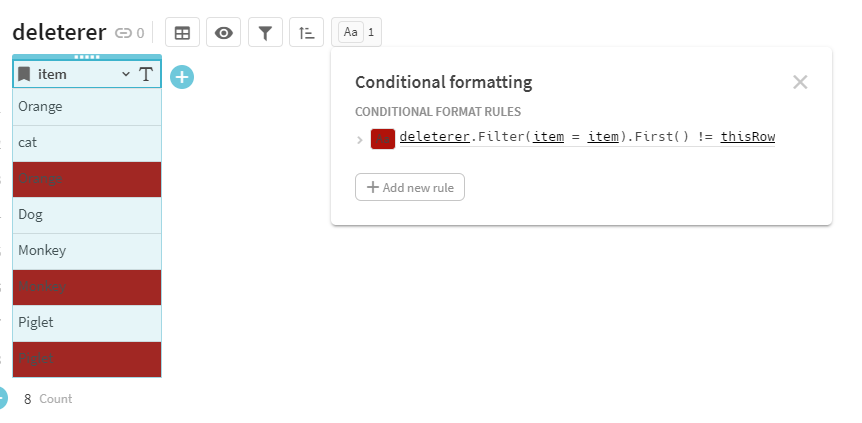
Task: Edit the deleterer.Filter formula field
Action: point(587,137)
